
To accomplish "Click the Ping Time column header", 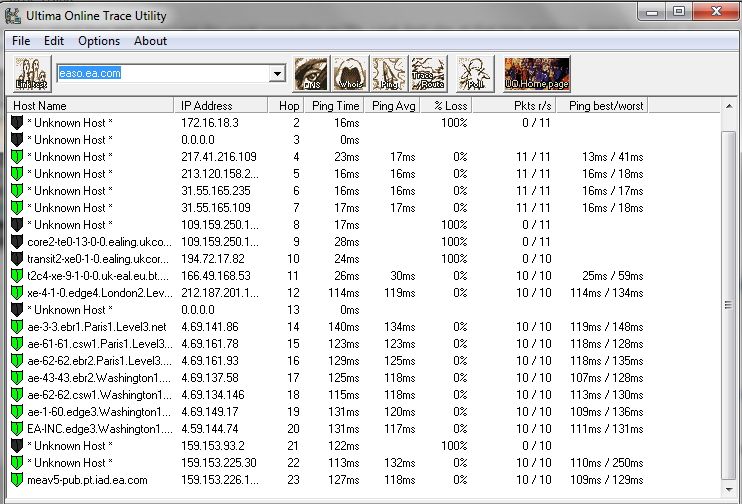I will click(x=334, y=106).
